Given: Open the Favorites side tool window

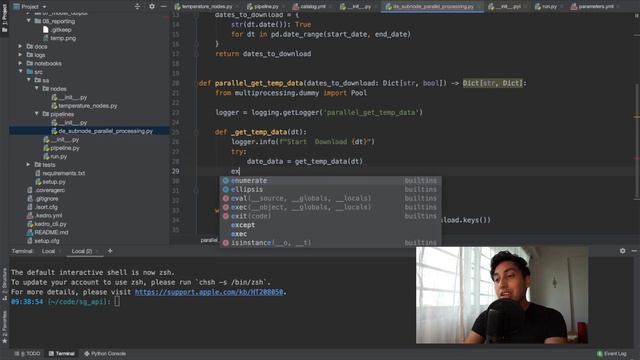Looking at the screenshot, I should [x=4, y=327].
